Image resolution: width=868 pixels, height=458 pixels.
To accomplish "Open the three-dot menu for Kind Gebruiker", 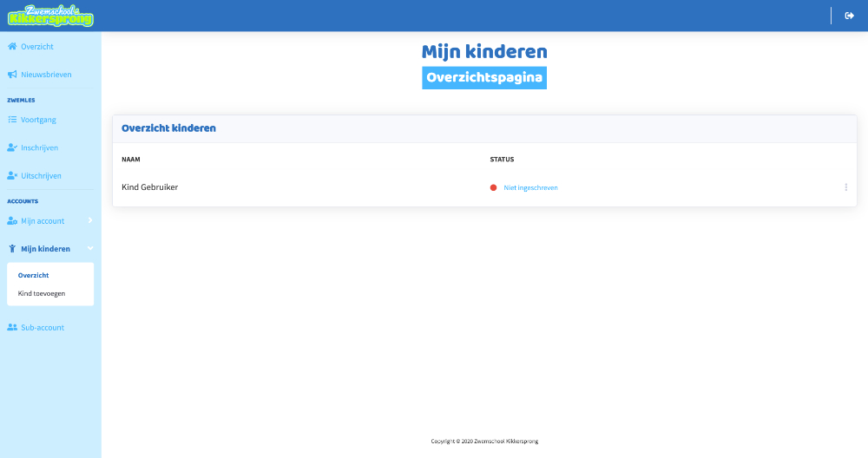I will click(x=845, y=187).
